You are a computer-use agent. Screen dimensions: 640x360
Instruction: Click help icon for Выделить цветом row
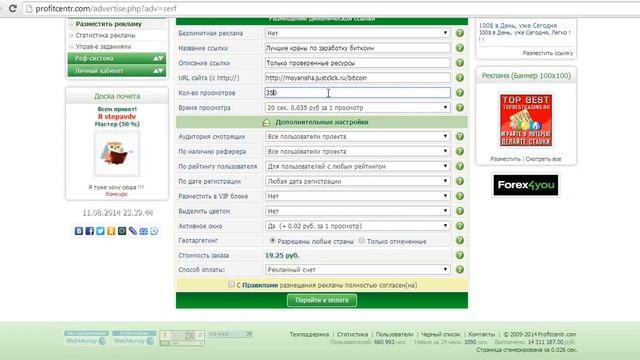[x=460, y=211]
